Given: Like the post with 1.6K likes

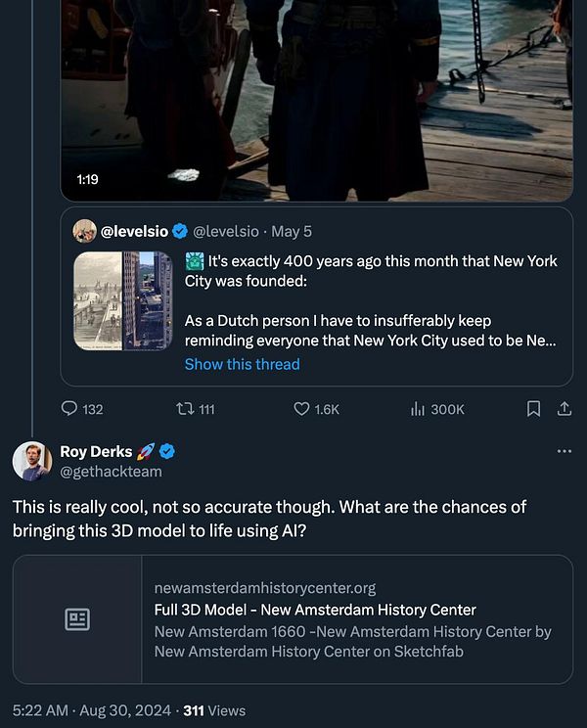Looking at the screenshot, I should tap(302, 409).
